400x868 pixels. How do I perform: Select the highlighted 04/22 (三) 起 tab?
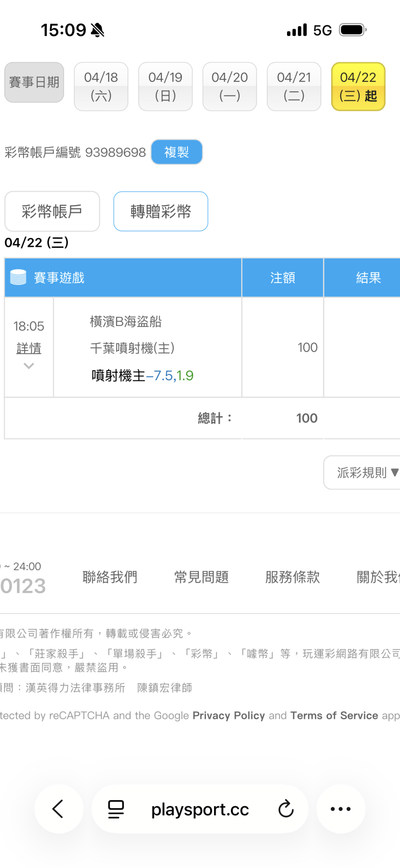(x=358, y=86)
